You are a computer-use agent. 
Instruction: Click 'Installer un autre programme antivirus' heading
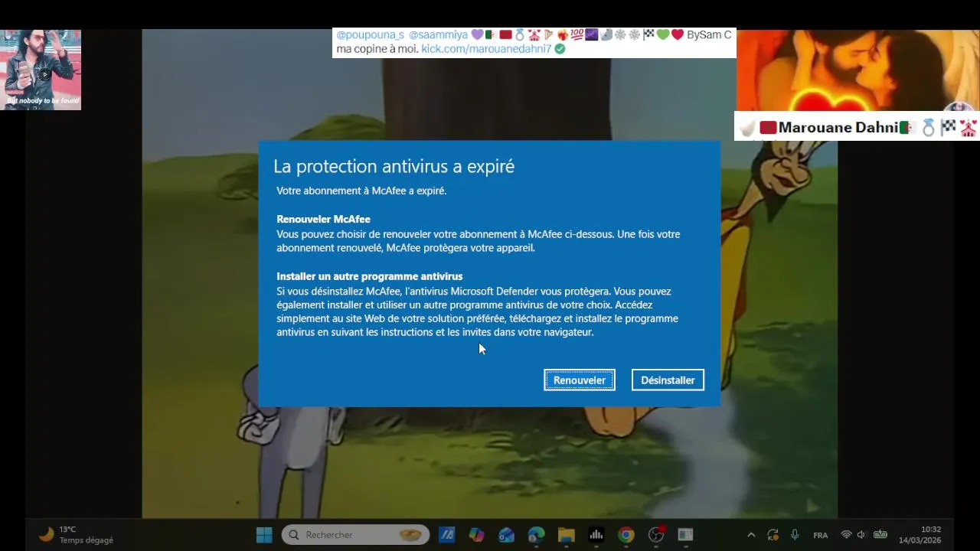370,276
